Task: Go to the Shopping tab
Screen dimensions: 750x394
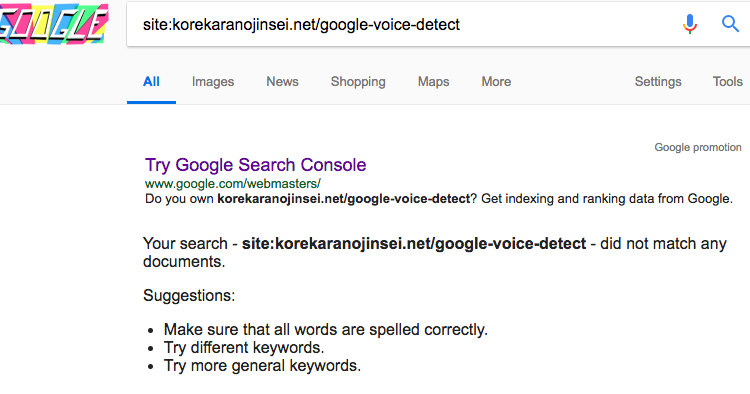Action: pyautogui.click(x=358, y=82)
